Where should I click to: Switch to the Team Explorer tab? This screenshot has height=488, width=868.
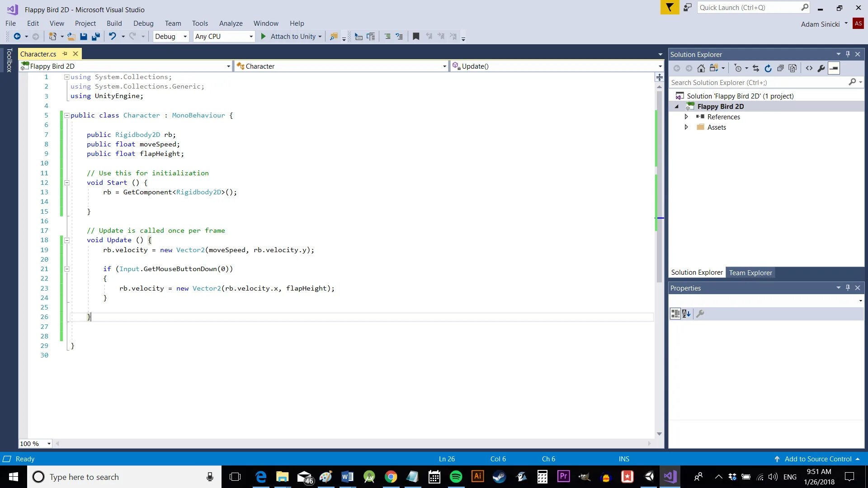[x=750, y=272]
